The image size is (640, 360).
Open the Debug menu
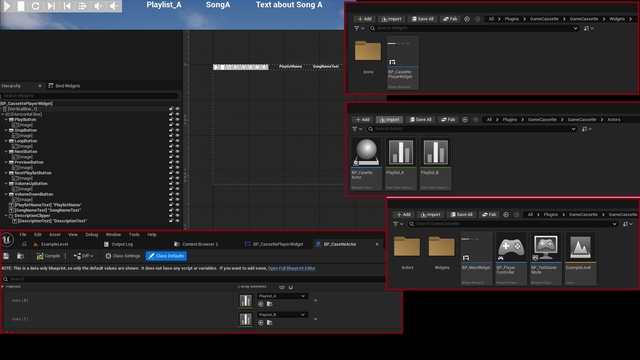coord(92,235)
